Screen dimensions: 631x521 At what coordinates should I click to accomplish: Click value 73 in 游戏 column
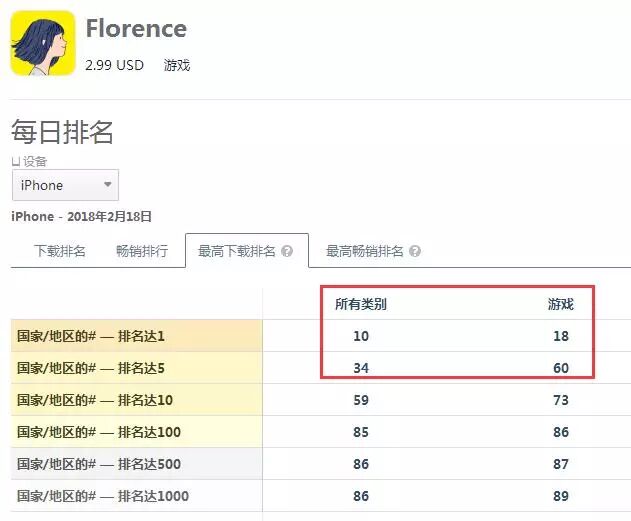tap(561, 400)
